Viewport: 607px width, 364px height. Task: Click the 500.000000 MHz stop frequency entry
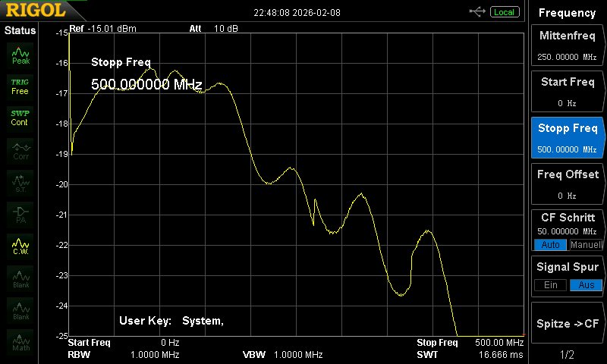[146, 85]
